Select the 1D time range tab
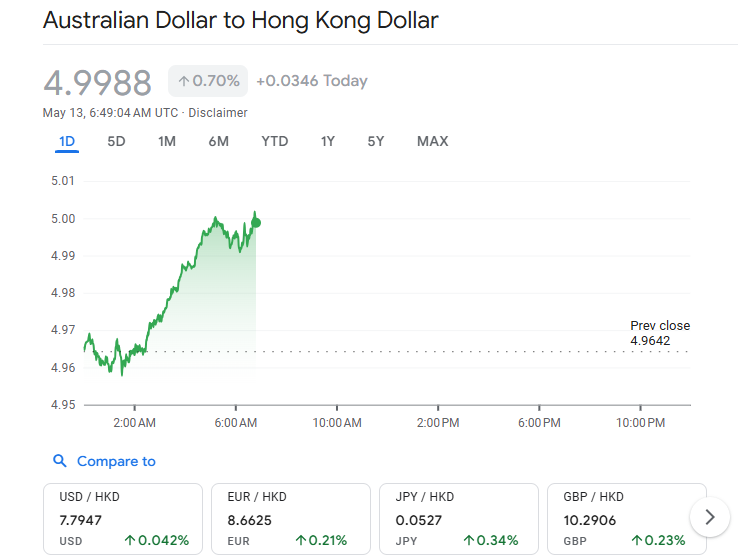The width and height of the screenshot is (738, 559). (x=67, y=141)
